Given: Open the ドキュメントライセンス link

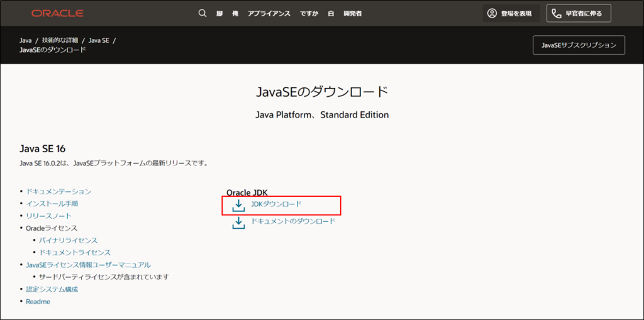Looking at the screenshot, I should point(75,252).
